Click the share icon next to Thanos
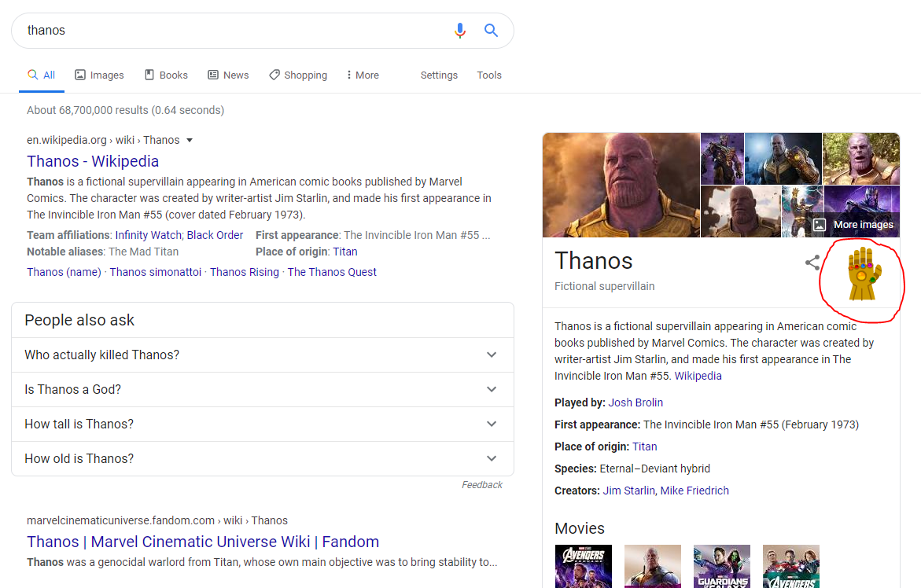 [x=812, y=263]
